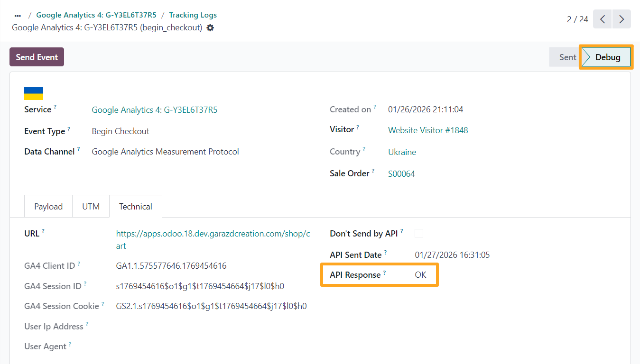Viewport: 640px width, 364px height.
Task: Open the shop cart URL link
Action: pyautogui.click(x=213, y=240)
